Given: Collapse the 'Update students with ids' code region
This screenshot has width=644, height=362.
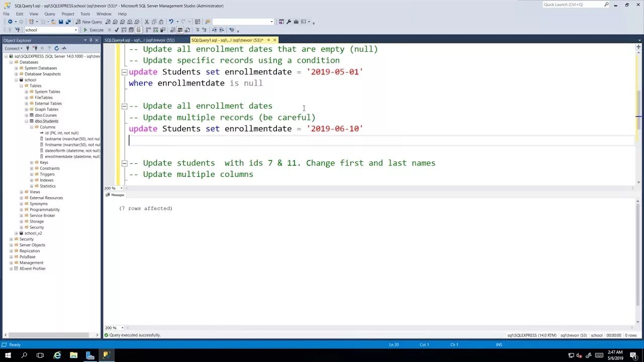Looking at the screenshot, I should click(x=124, y=163).
